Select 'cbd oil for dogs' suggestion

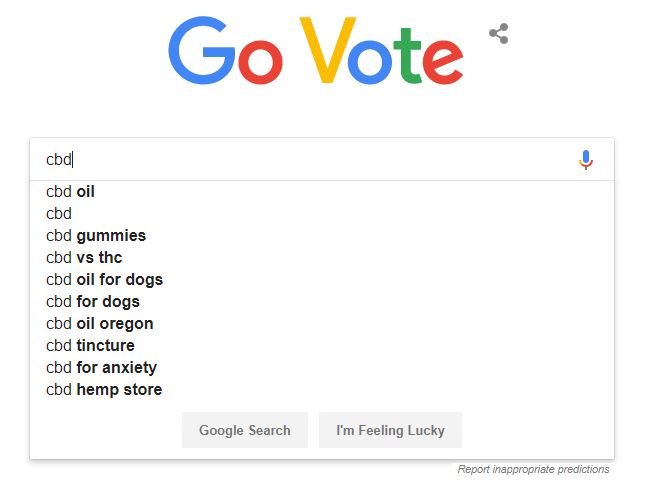point(322,279)
